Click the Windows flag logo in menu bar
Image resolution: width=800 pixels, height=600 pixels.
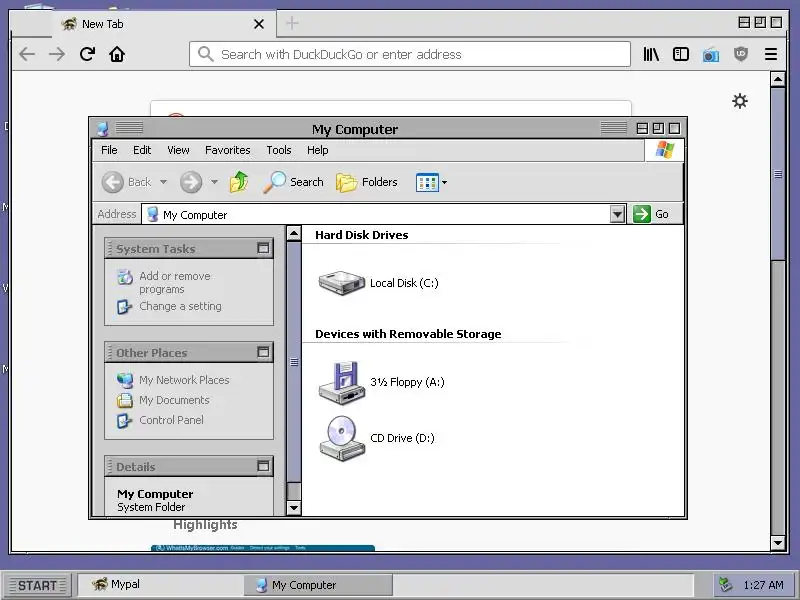664,150
